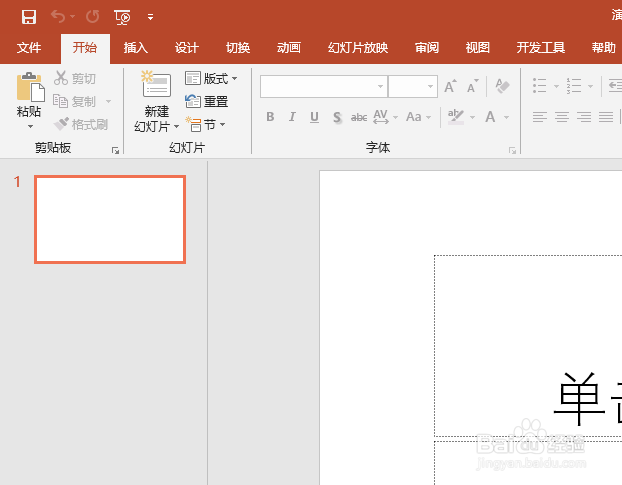
Task: Toggle align text right
Action: coord(584,117)
